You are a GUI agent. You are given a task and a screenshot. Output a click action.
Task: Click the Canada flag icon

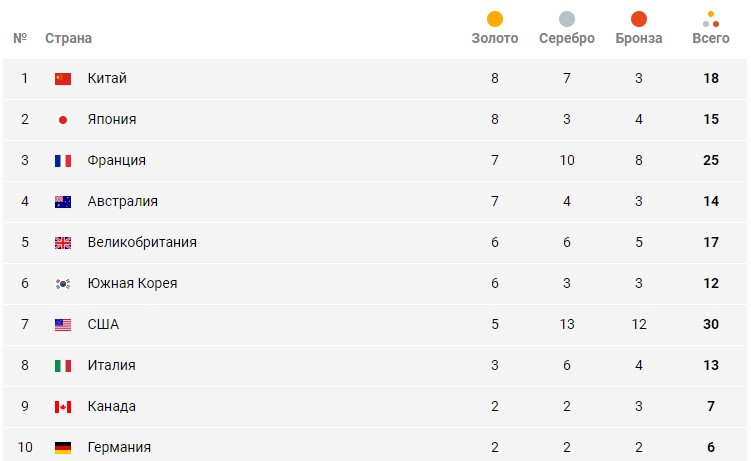point(63,407)
